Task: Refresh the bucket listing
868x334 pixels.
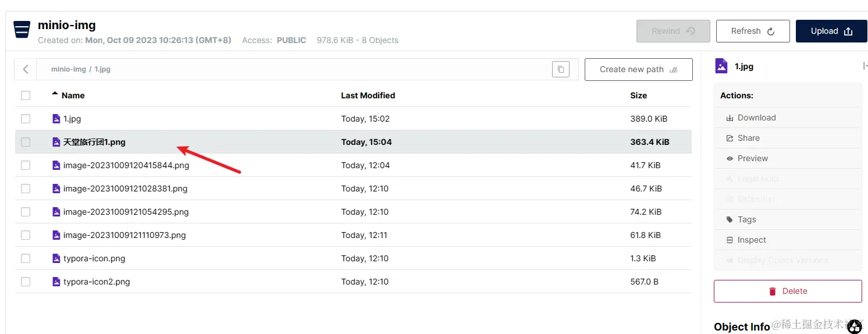Action: point(753,31)
